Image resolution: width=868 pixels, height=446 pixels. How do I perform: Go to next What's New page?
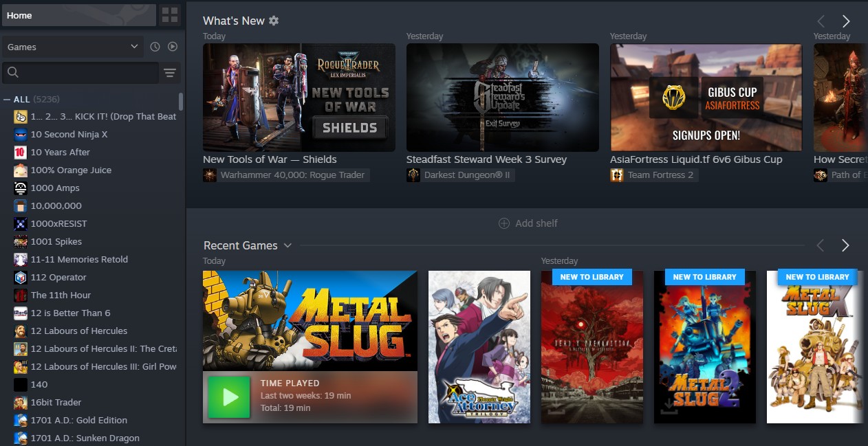(846, 21)
